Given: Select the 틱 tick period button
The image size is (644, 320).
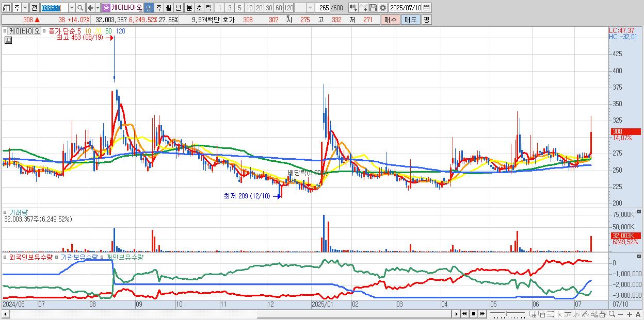Looking at the screenshot, I should click(208, 8).
